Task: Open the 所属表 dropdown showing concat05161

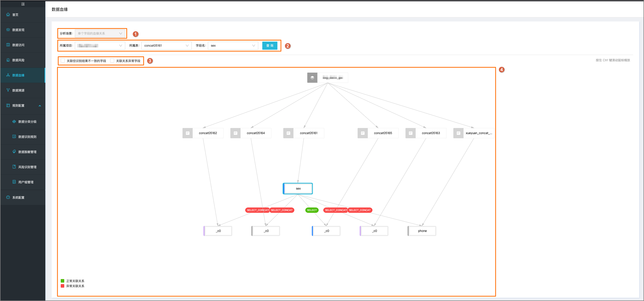Action: (167, 46)
